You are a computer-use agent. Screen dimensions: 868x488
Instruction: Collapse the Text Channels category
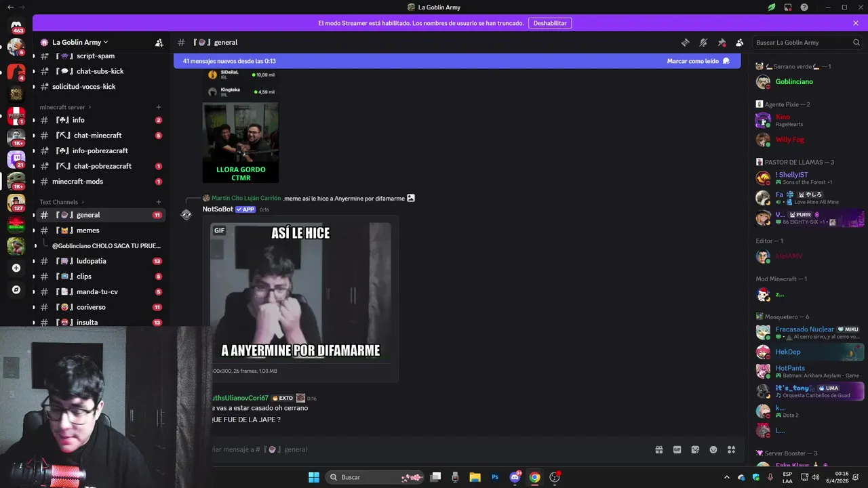pyautogui.click(x=62, y=202)
